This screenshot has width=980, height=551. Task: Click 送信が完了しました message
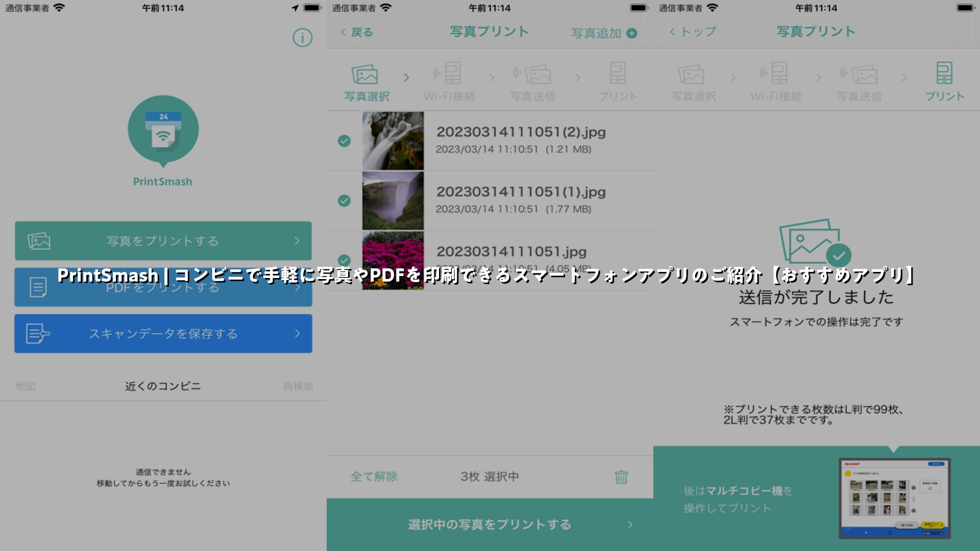coord(816,297)
